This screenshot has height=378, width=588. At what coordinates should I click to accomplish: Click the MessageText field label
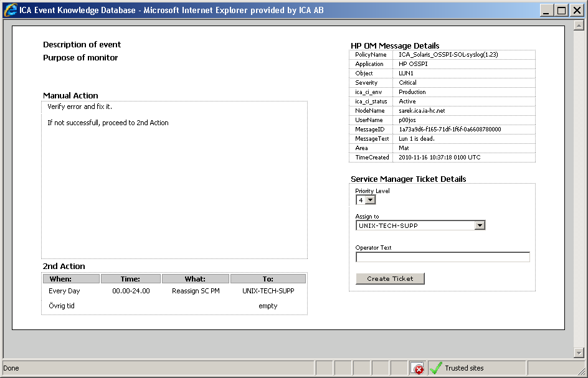pos(372,139)
